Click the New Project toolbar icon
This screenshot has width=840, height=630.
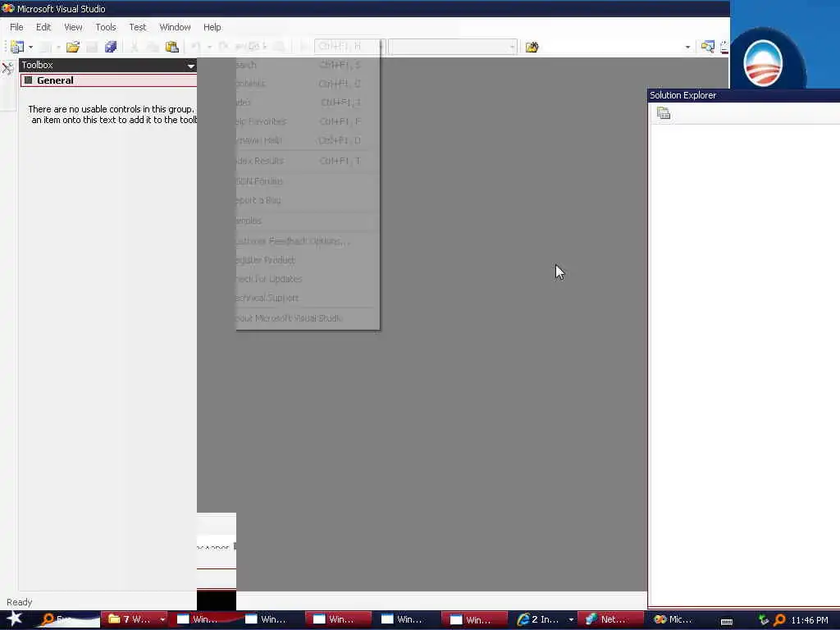17,47
